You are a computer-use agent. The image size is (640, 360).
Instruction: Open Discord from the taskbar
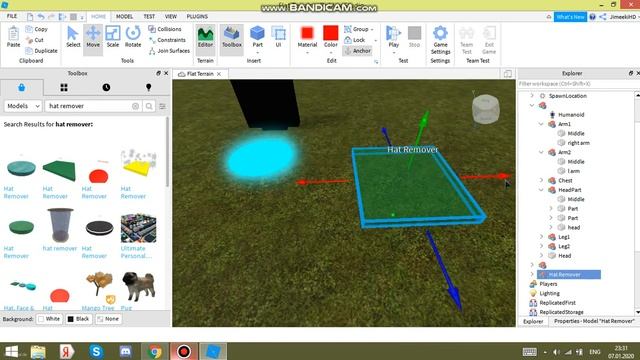click(125, 351)
